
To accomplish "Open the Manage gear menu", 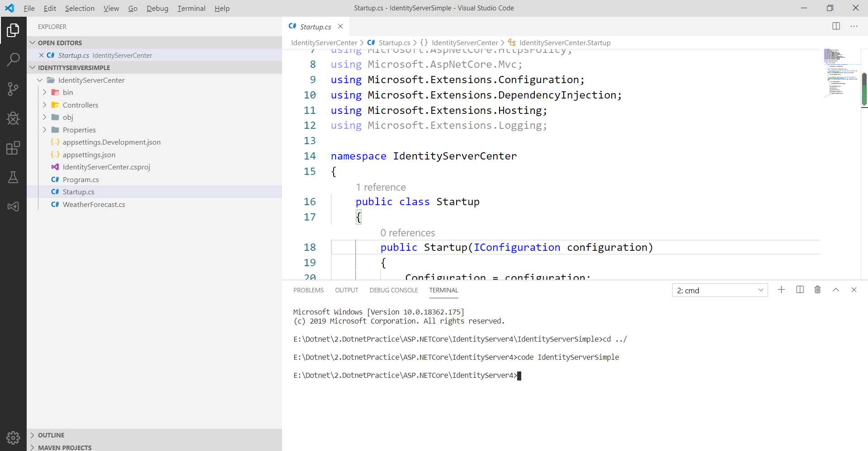I will [13, 437].
